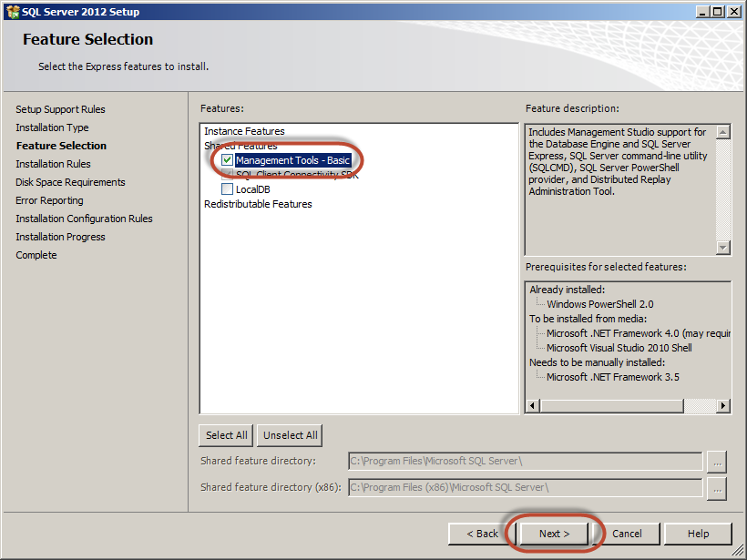Toggle SQL Client Connectivity SDK checkbox
The height and width of the screenshot is (560, 747).
click(227, 175)
